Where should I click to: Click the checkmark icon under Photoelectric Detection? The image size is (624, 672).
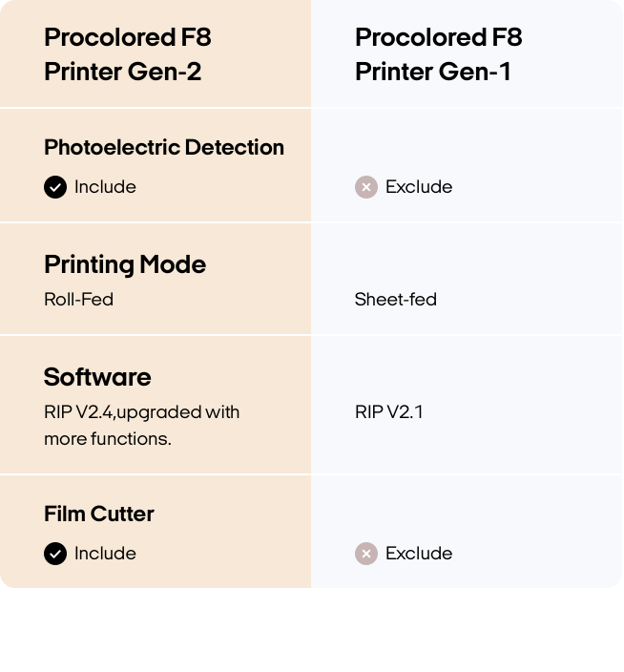pos(55,187)
